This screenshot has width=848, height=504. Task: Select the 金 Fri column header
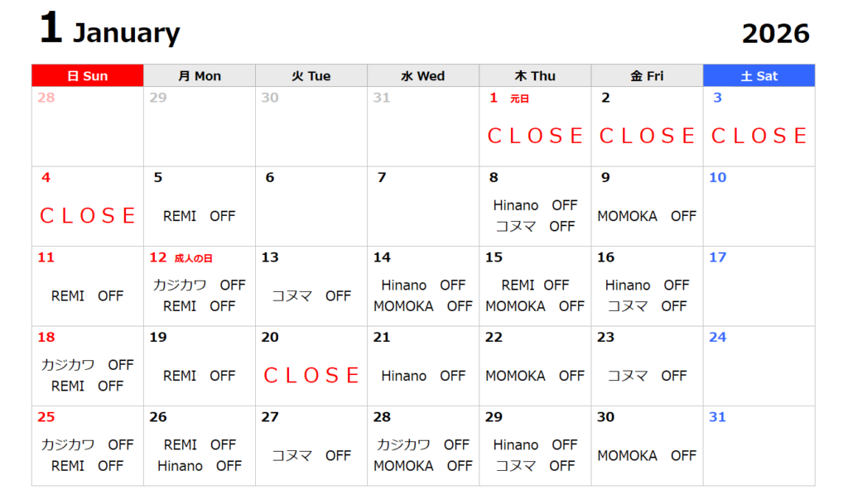point(647,75)
